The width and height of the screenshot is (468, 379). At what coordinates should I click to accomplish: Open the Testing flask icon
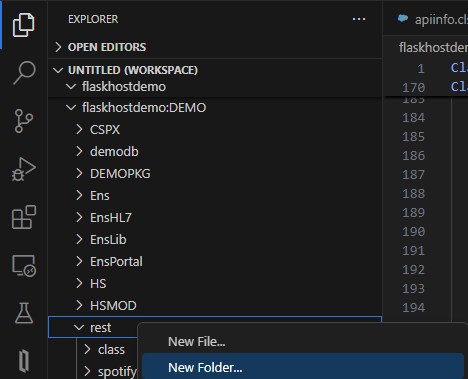point(24,313)
